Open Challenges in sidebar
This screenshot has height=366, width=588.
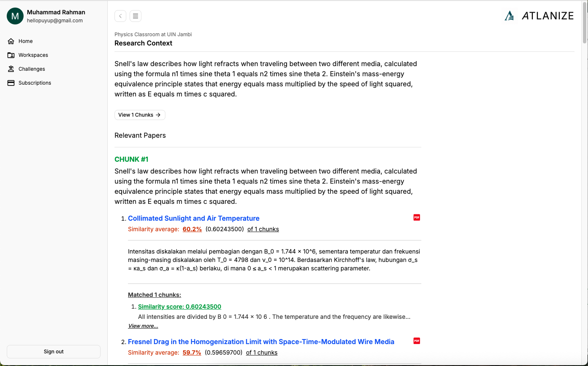32,69
